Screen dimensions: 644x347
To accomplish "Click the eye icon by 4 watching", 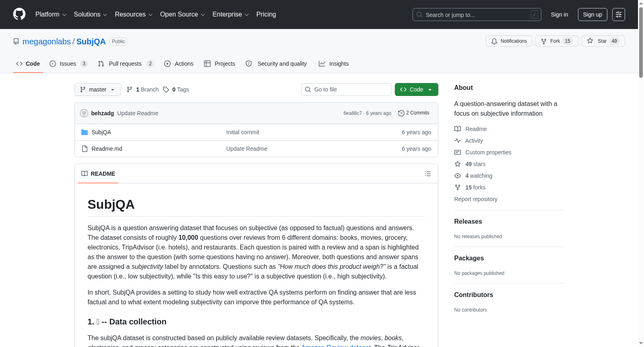I will [x=458, y=176].
